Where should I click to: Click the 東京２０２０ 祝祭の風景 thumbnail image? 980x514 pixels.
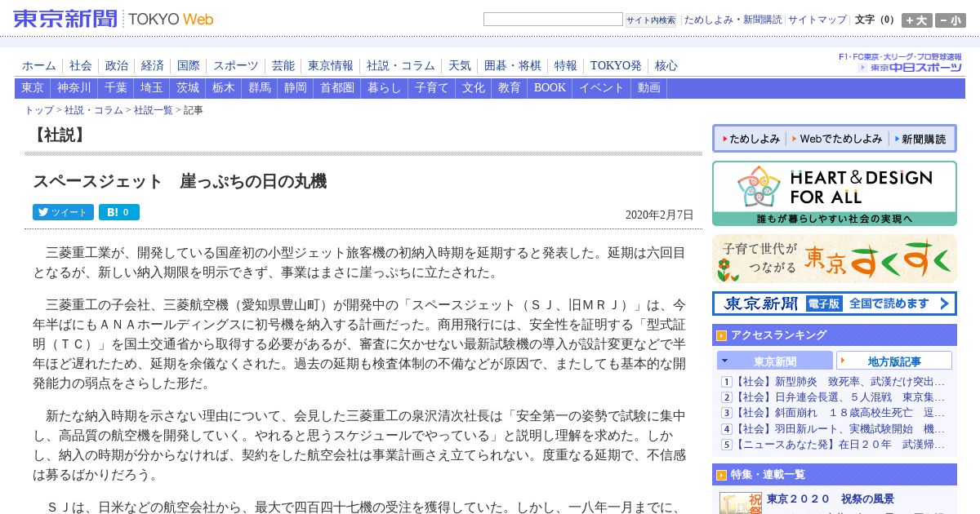[740, 503]
